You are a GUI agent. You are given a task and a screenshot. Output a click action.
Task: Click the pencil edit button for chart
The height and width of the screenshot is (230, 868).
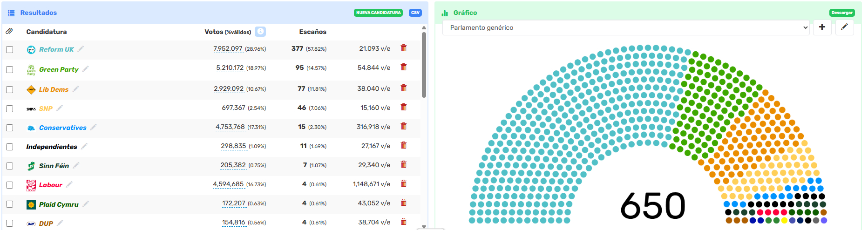(844, 27)
